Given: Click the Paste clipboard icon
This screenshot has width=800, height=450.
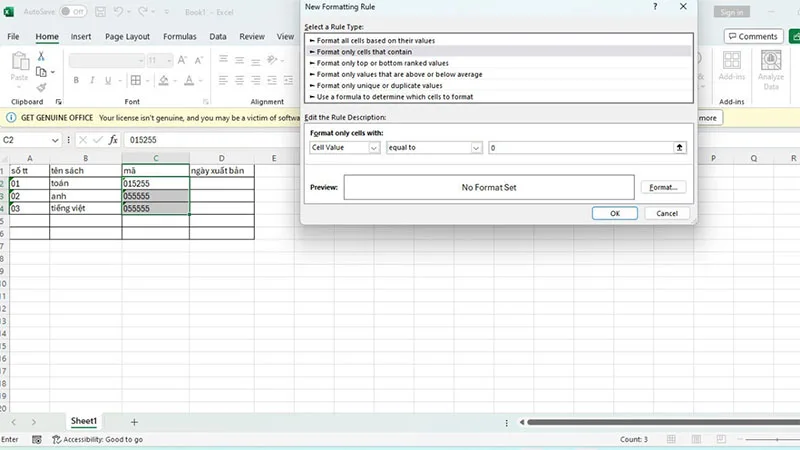Looking at the screenshot, I should [x=19, y=62].
